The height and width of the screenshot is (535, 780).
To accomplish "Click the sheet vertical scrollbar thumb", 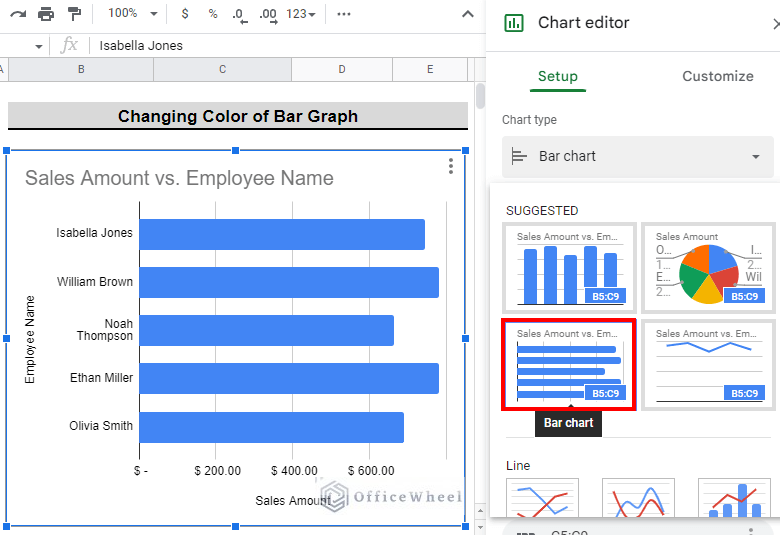I will point(480,96).
